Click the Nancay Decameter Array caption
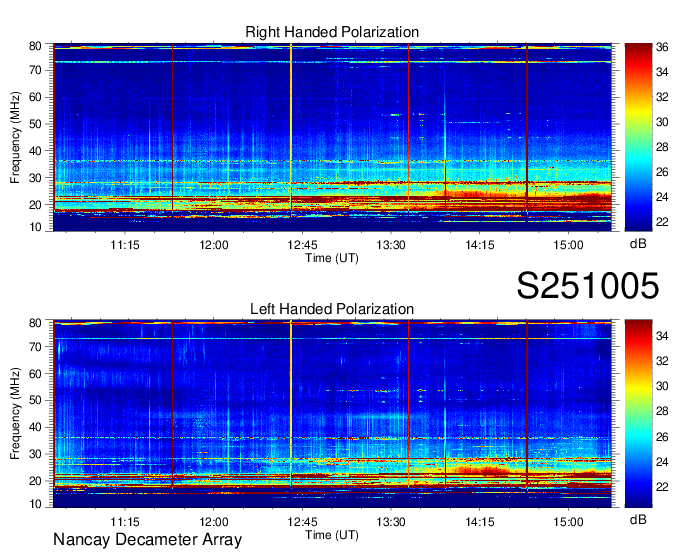This screenshot has width=680, height=552. (147, 541)
